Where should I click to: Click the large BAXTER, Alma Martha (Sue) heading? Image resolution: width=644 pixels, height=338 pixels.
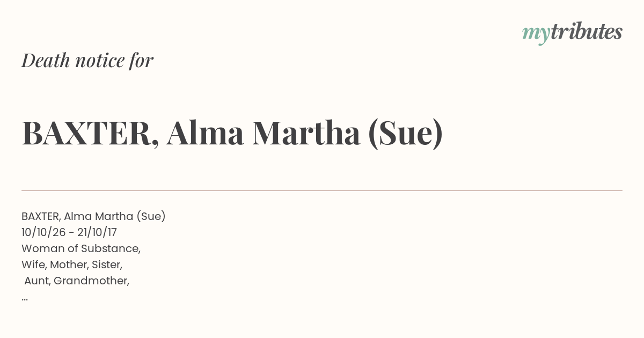pyautogui.click(x=232, y=133)
